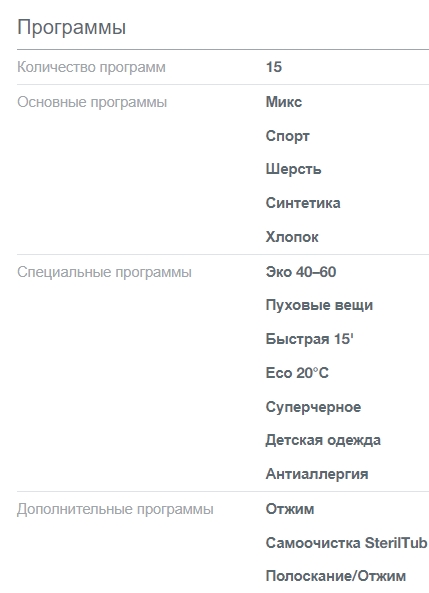Click the Специальные программы row label
Image resolution: width=429 pixels, height=593 pixels.
(104, 272)
